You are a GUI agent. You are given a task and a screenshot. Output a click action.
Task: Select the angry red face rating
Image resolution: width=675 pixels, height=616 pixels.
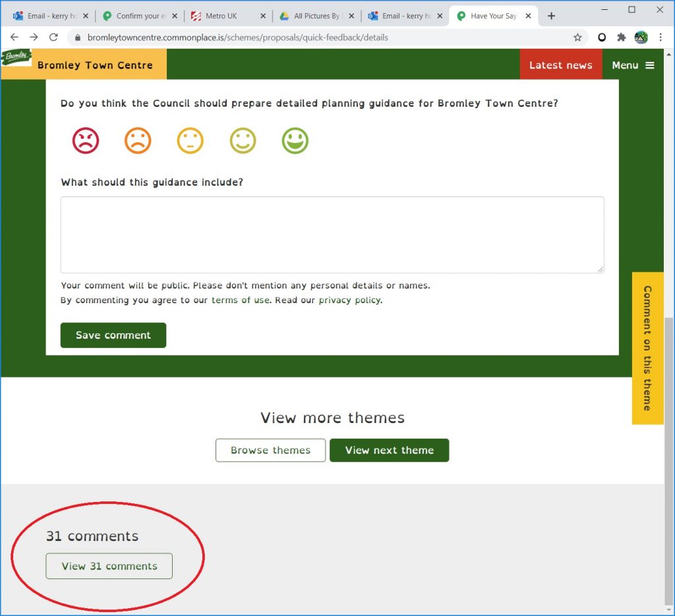[86, 140]
